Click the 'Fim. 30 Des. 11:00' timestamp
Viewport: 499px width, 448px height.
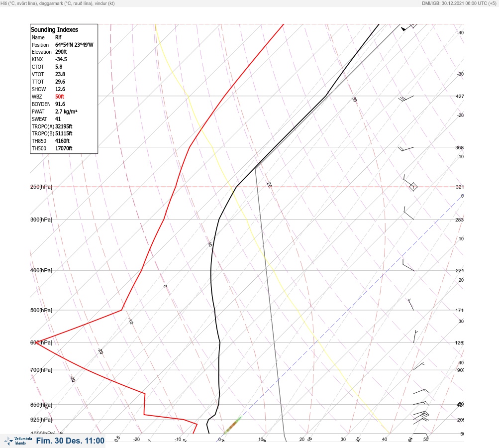pos(70,441)
